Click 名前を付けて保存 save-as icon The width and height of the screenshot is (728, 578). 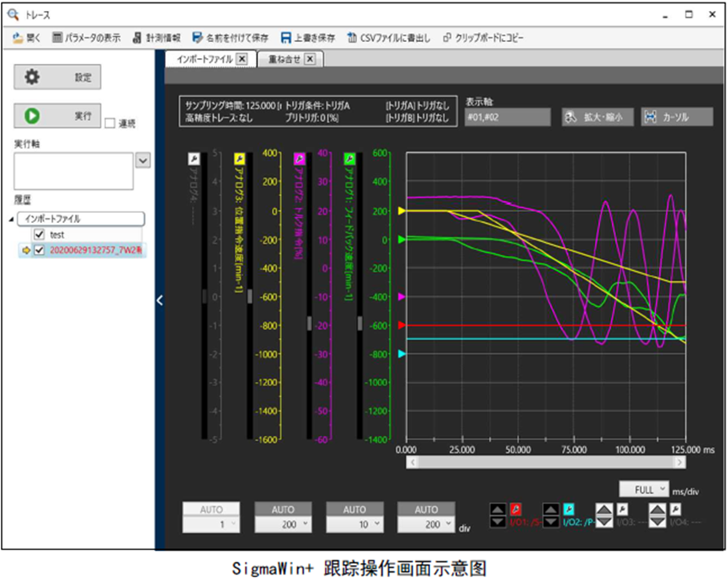(x=198, y=38)
